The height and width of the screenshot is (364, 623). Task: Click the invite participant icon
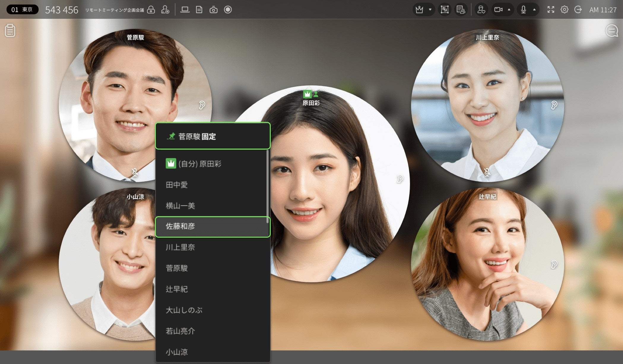pos(165,10)
